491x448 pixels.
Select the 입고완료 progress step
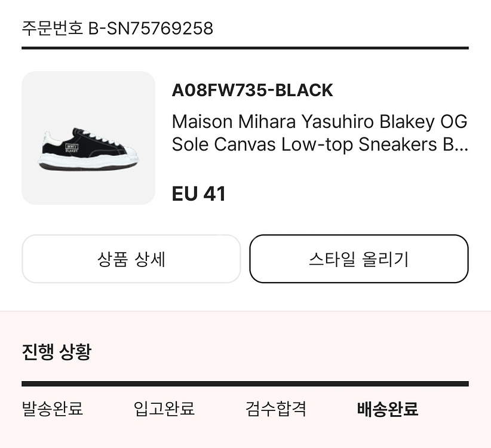coord(164,409)
